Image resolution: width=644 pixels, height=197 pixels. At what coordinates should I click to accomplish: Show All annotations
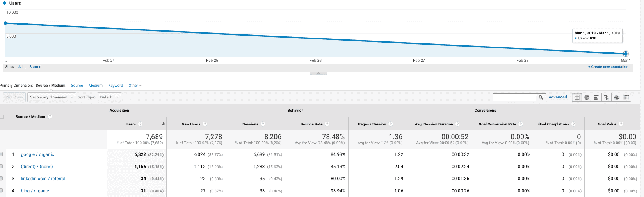[20, 67]
